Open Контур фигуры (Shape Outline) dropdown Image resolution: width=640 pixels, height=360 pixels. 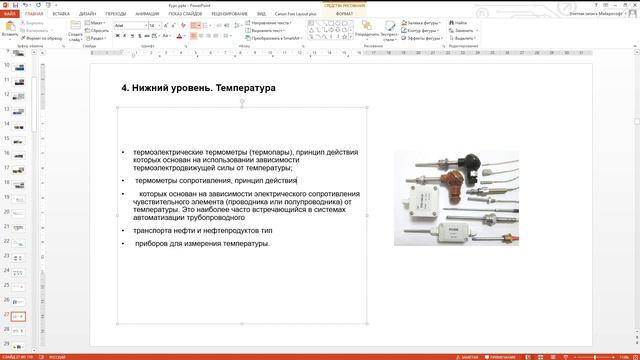(x=420, y=31)
